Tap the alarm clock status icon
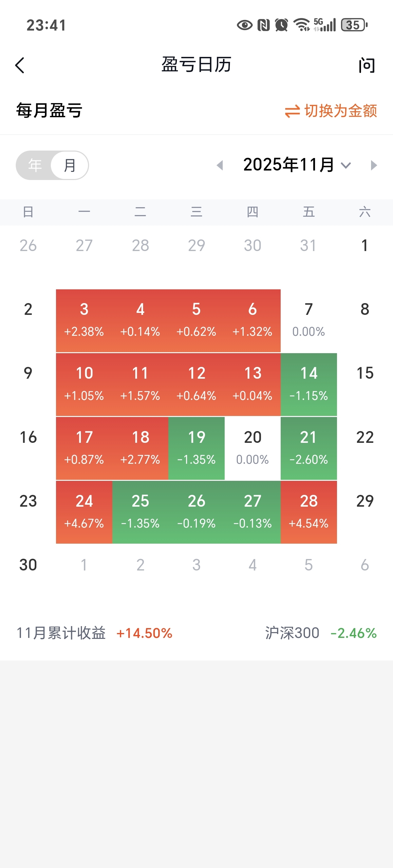This screenshot has width=393, height=868. pos(281,25)
